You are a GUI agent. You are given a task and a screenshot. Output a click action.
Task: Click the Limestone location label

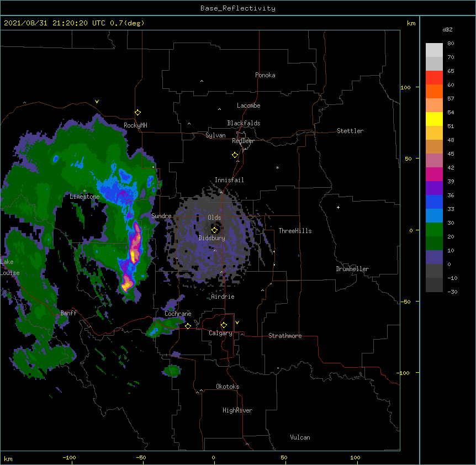point(84,197)
